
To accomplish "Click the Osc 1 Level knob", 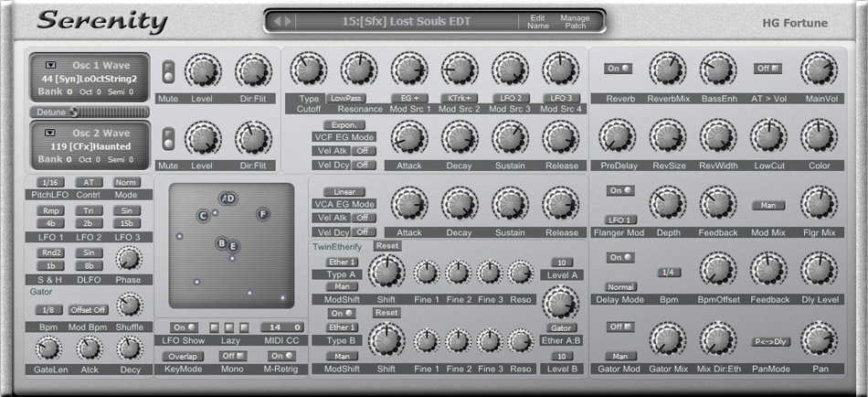I will [203, 71].
